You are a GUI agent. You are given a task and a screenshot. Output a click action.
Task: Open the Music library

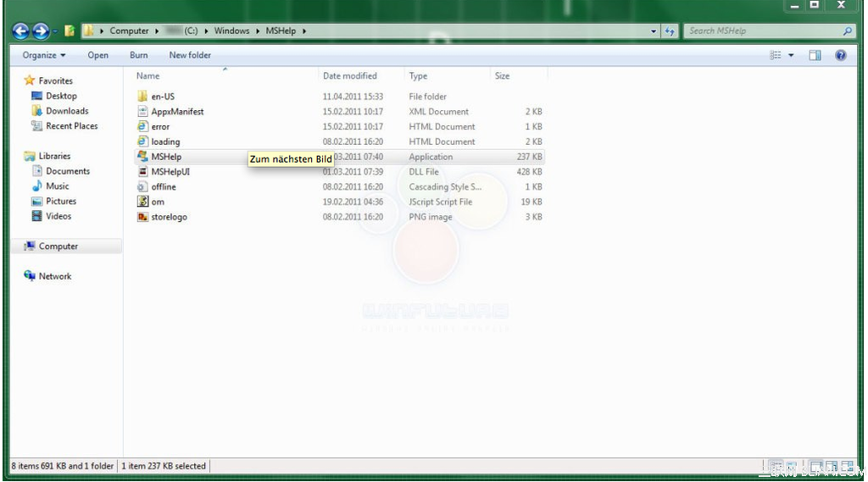(x=57, y=186)
